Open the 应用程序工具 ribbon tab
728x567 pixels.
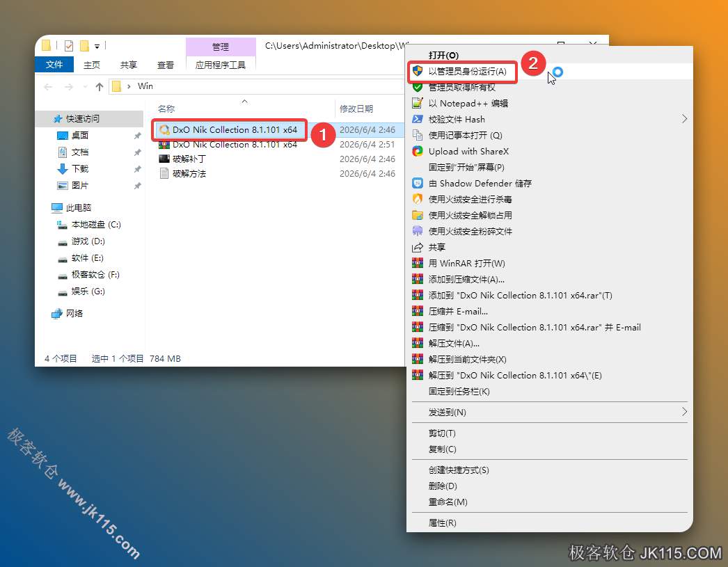tap(221, 65)
